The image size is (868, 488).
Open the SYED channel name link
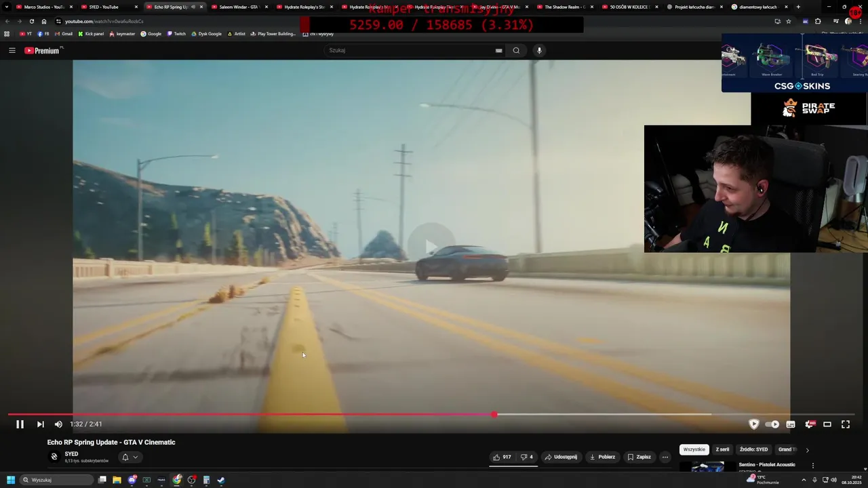pyautogui.click(x=71, y=454)
